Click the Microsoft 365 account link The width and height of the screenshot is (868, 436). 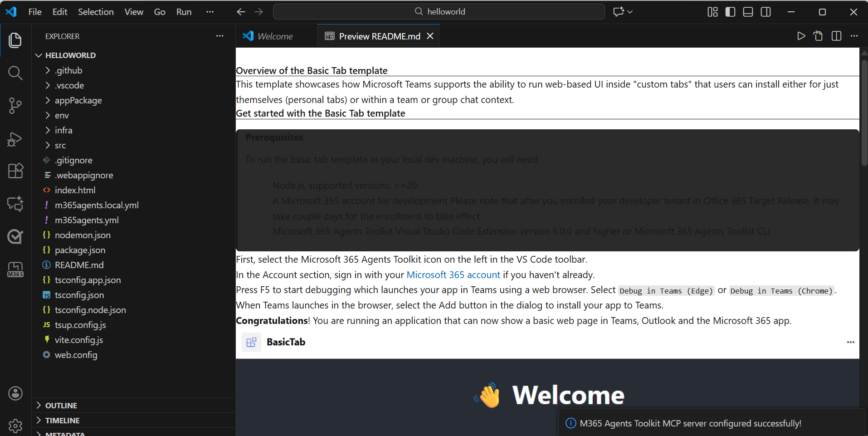pyautogui.click(x=453, y=274)
